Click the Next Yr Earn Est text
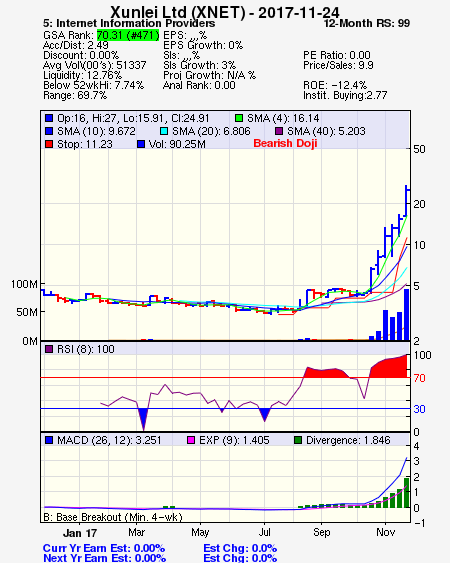The height and width of the screenshot is (563, 450). (x=105, y=558)
